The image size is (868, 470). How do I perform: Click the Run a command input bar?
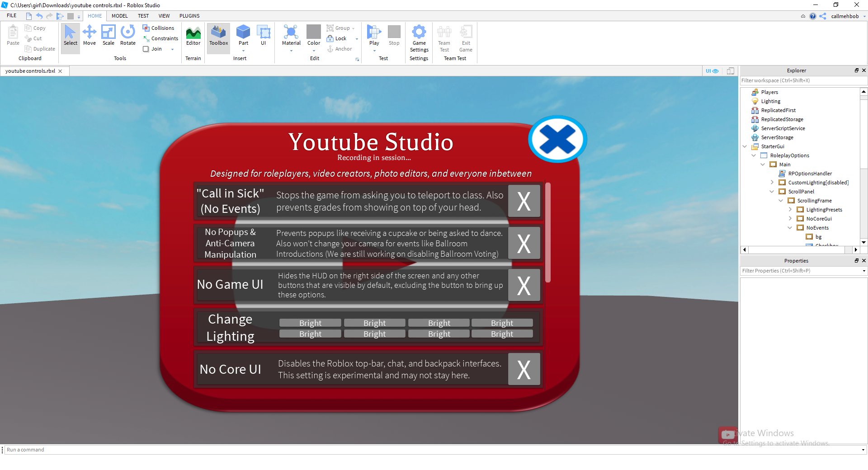[x=432, y=450]
